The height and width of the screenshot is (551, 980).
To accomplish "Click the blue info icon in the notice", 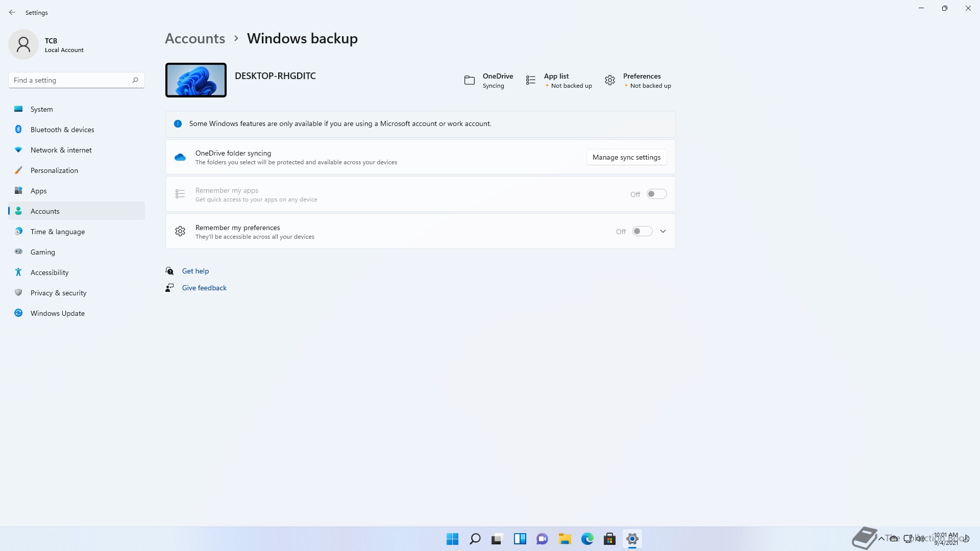I will 178,123.
